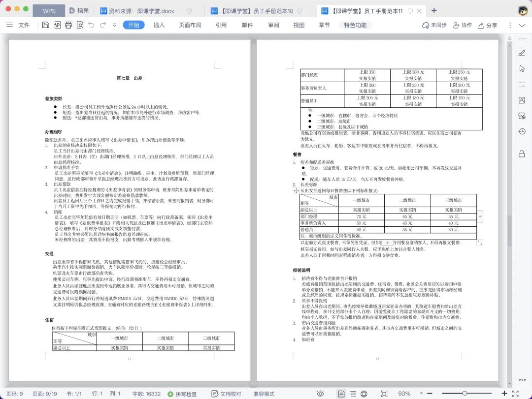532x399 pixels.
Task: Open the sliders settings icon in sidebar
Action: point(522,84)
